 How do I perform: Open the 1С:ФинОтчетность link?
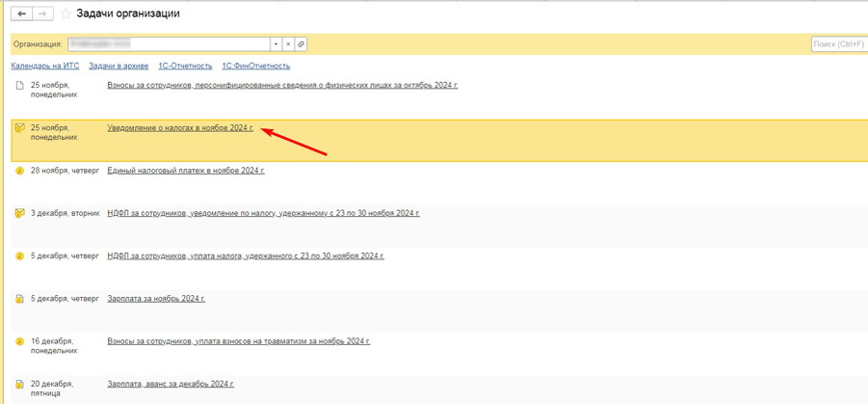255,66
